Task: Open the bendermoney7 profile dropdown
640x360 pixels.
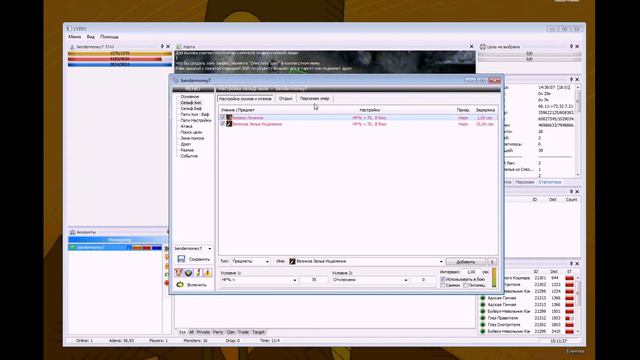Action: click(210, 249)
